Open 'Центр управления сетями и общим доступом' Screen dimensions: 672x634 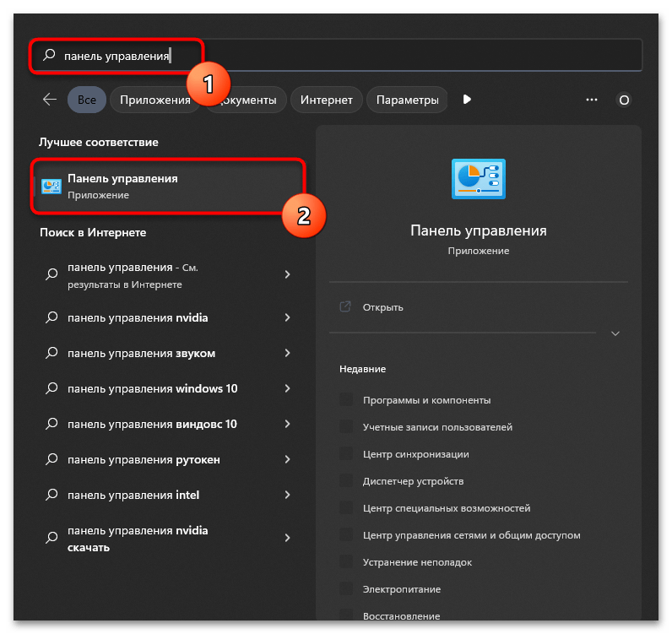coord(471,535)
